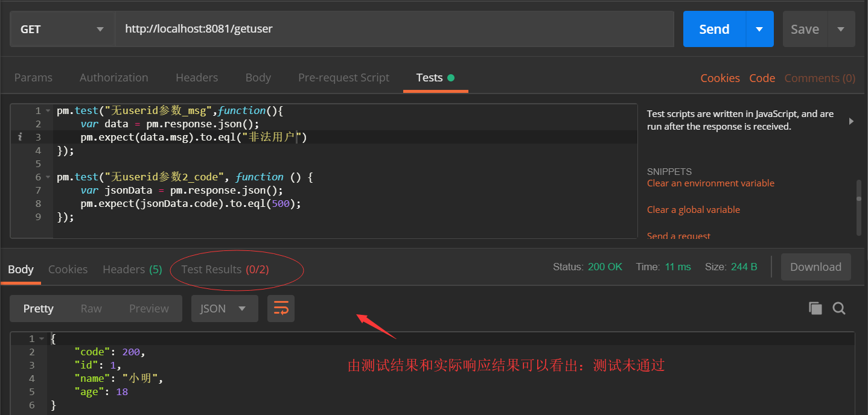This screenshot has height=415, width=868.
Task: Open search within the response body
Action: click(839, 308)
